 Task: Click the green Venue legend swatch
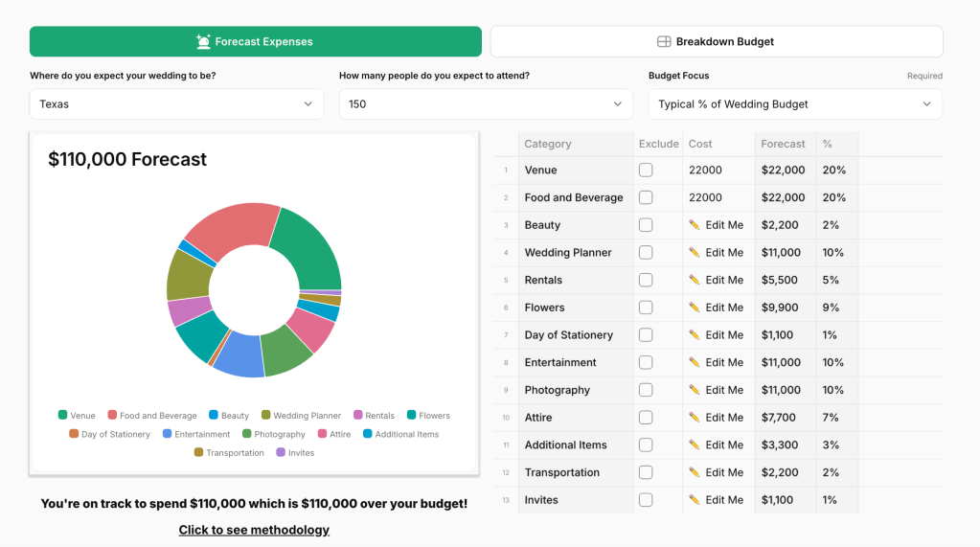(x=62, y=416)
